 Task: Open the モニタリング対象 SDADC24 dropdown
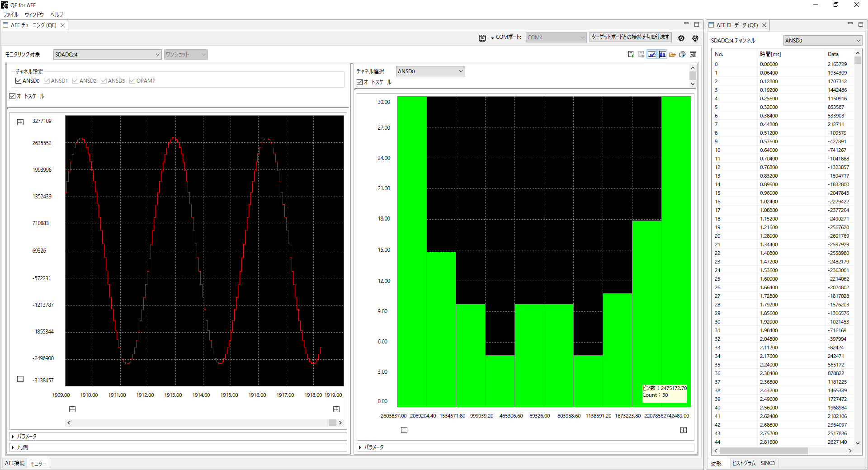[107, 55]
